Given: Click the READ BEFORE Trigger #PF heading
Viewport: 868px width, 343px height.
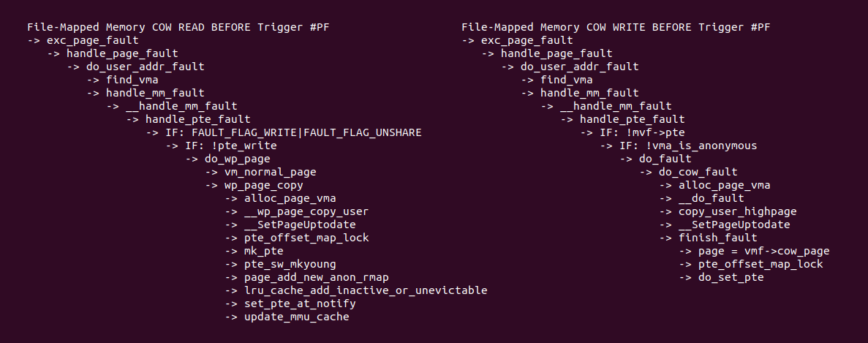Looking at the screenshot, I should [x=178, y=27].
